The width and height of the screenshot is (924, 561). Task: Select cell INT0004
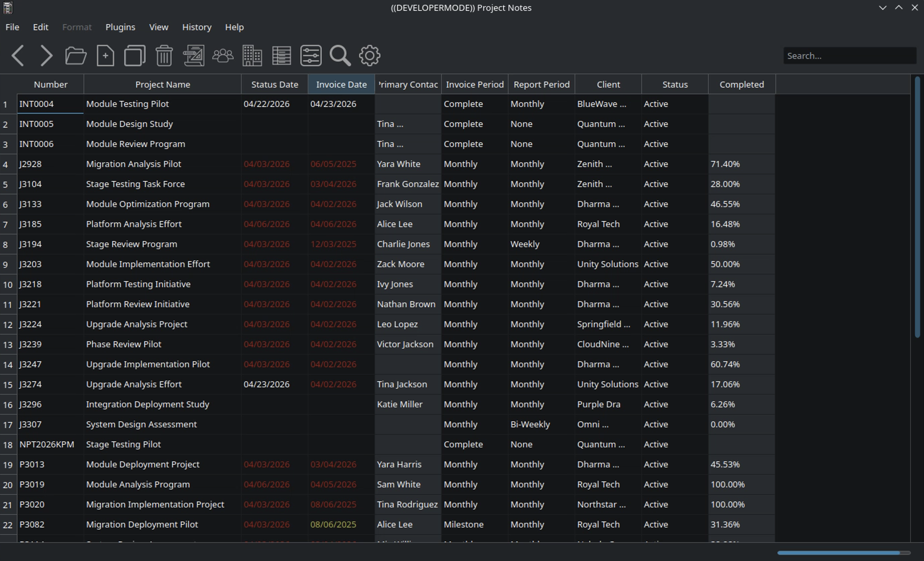click(50, 104)
